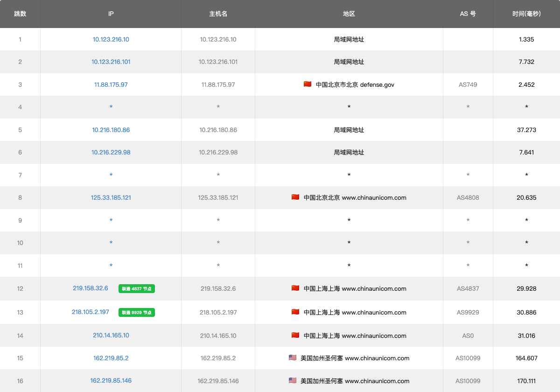560x392 pixels.
Task: Click the green 联通 9929 节点 badge
Action: (136, 313)
